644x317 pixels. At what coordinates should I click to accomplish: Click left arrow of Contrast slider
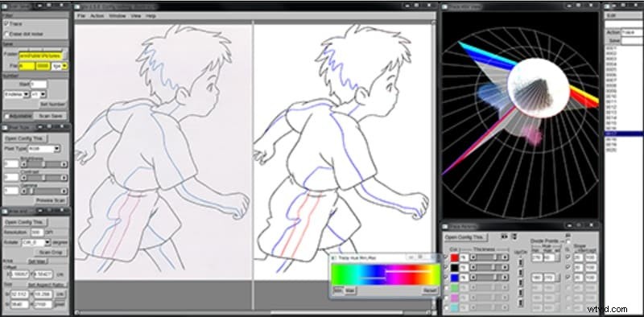(x=24, y=178)
